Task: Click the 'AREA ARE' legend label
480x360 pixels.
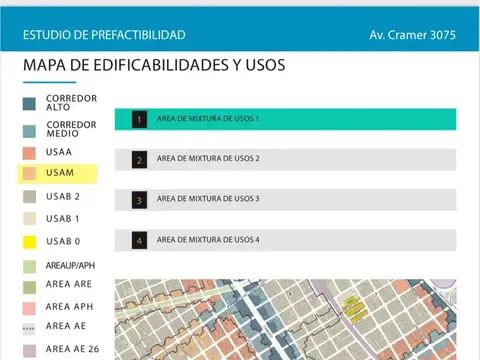Action: (69, 284)
